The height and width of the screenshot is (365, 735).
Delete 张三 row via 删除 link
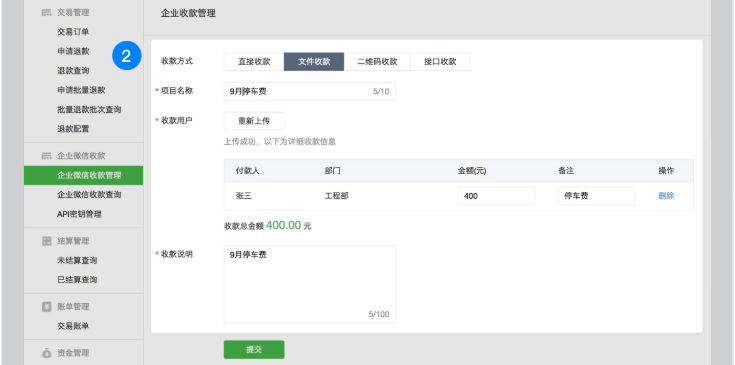click(x=666, y=196)
